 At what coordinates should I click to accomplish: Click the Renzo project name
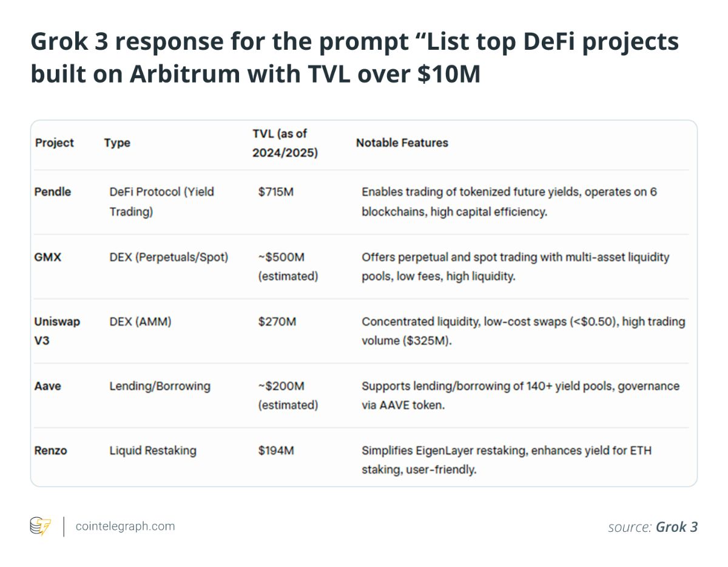coord(51,451)
